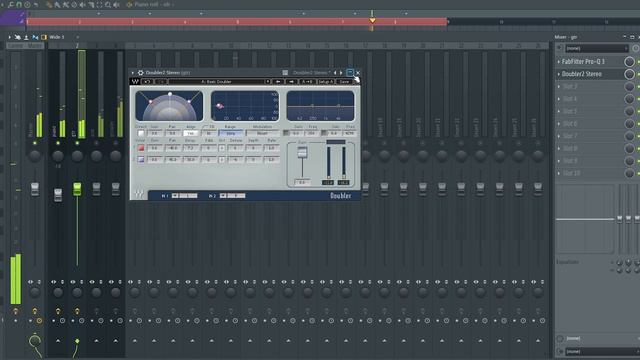Switch the Doubler Setup A/B button
640x360 pixels.
click(x=326, y=82)
